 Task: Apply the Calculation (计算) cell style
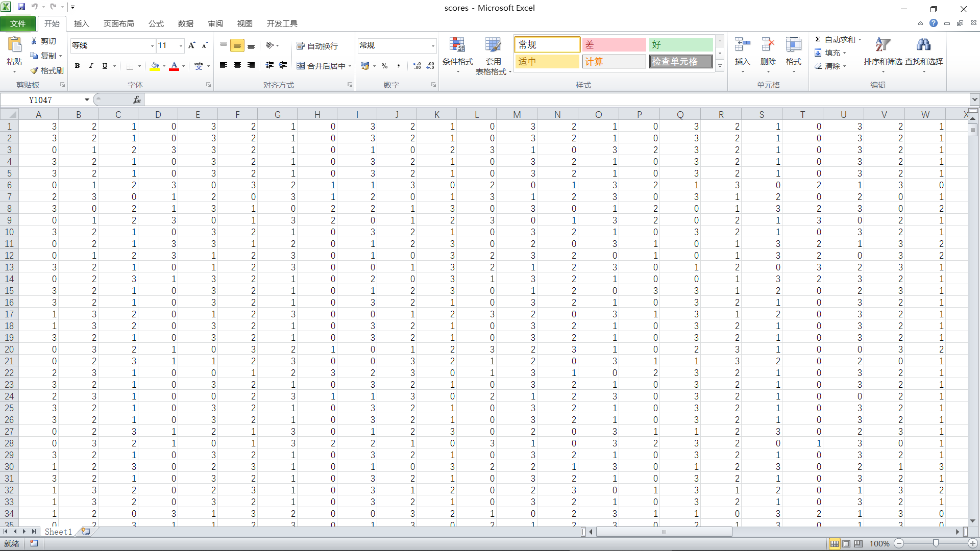pyautogui.click(x=614, y=62)
